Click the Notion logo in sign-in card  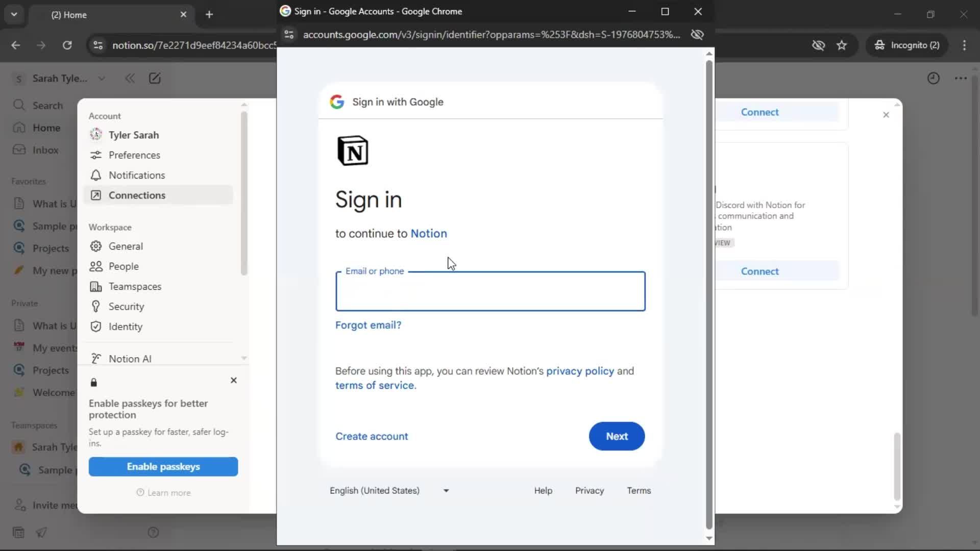[x=353, y=151]
